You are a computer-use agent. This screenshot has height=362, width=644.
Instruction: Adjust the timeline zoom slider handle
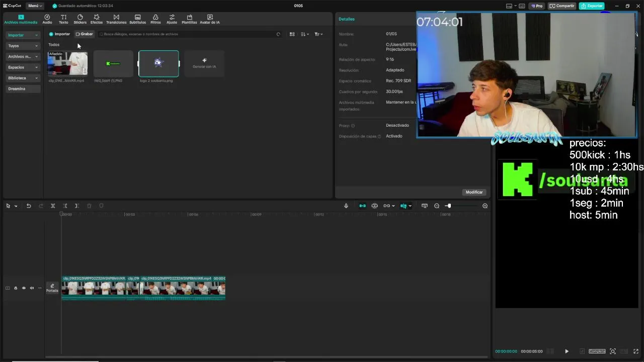coord(448,206)
